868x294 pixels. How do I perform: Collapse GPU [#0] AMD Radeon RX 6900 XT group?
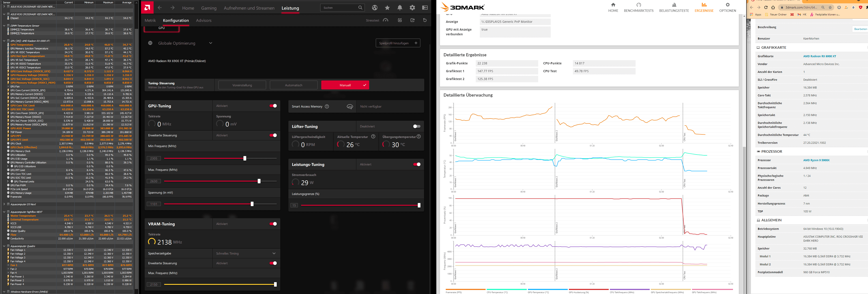click(4, 41)
